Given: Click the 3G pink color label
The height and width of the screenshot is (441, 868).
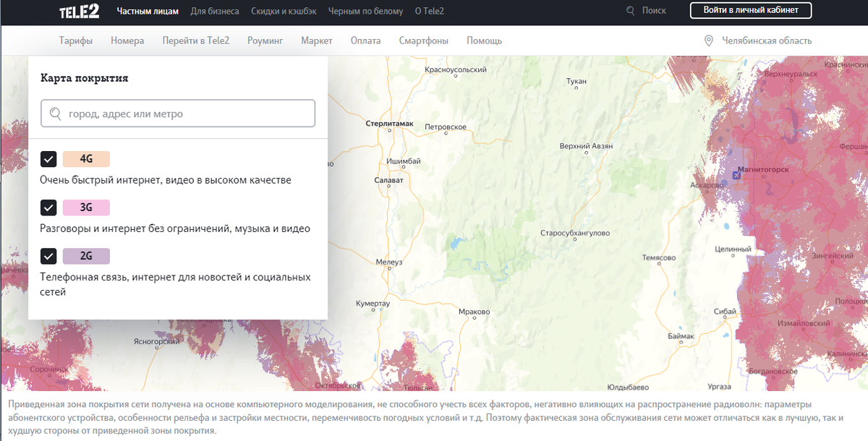Looking at the screenshot, I should (x=86, y=207).
